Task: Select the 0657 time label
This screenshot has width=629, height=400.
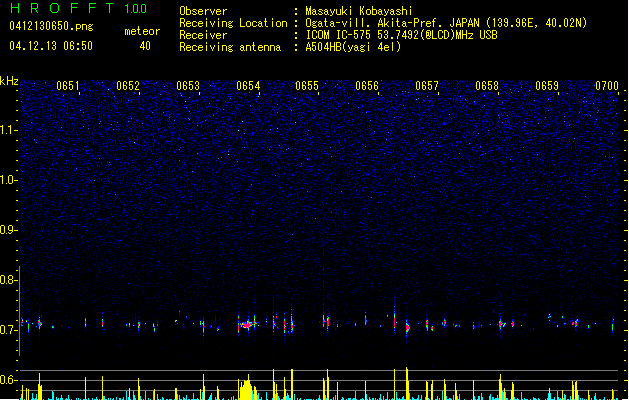Action: [x=427, y=86]
